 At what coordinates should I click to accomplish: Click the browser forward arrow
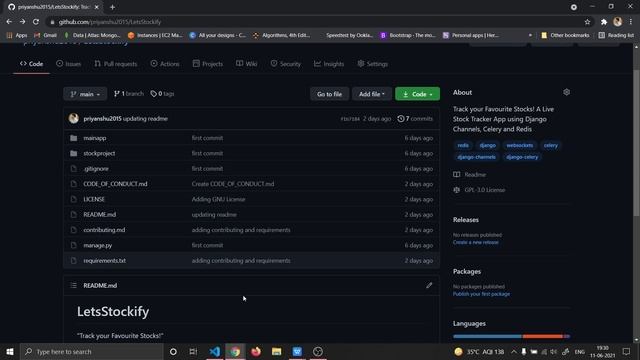click(x=22, y=22)
